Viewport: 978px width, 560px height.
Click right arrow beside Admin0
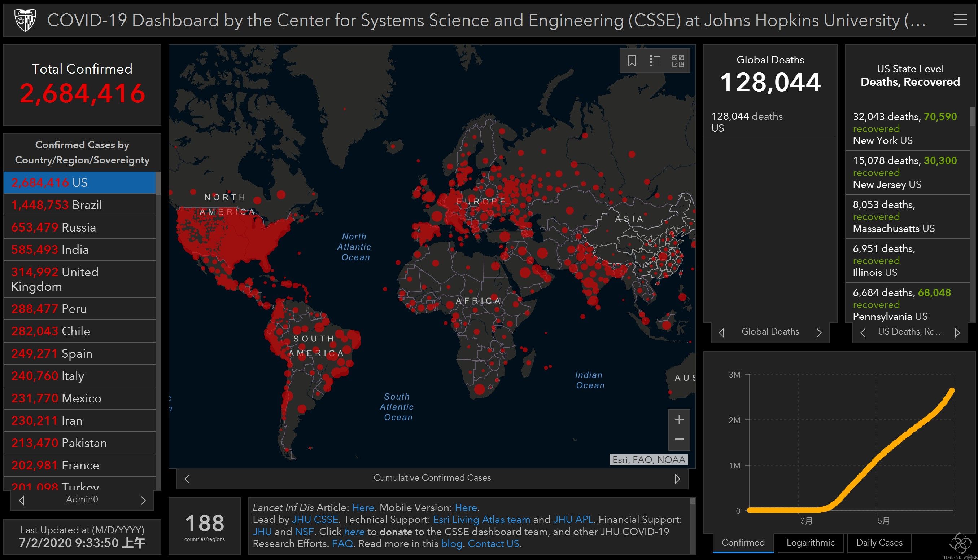tap(143, 501)
